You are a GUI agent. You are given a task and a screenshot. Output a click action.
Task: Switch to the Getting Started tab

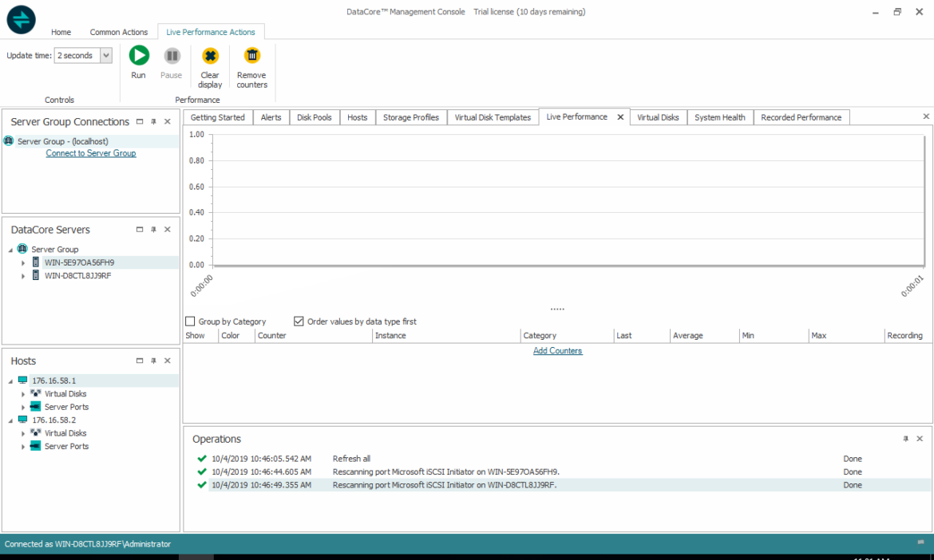click(x=217, y=117)
